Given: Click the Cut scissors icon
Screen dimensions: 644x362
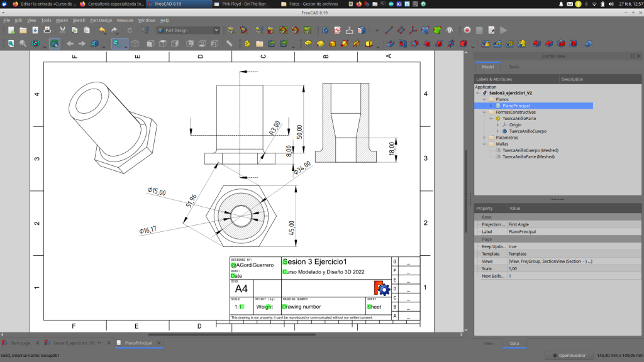Looking at the screenshot, I should (x=64, y=30).
